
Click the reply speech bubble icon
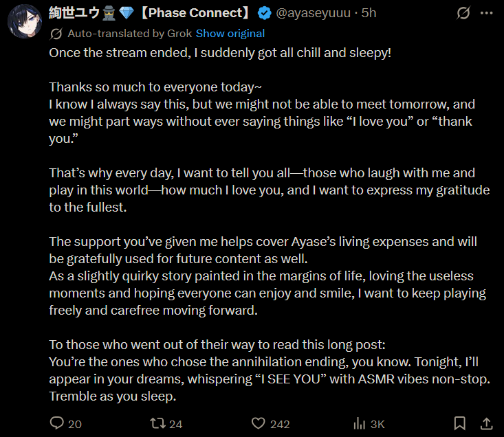point(57,423)
